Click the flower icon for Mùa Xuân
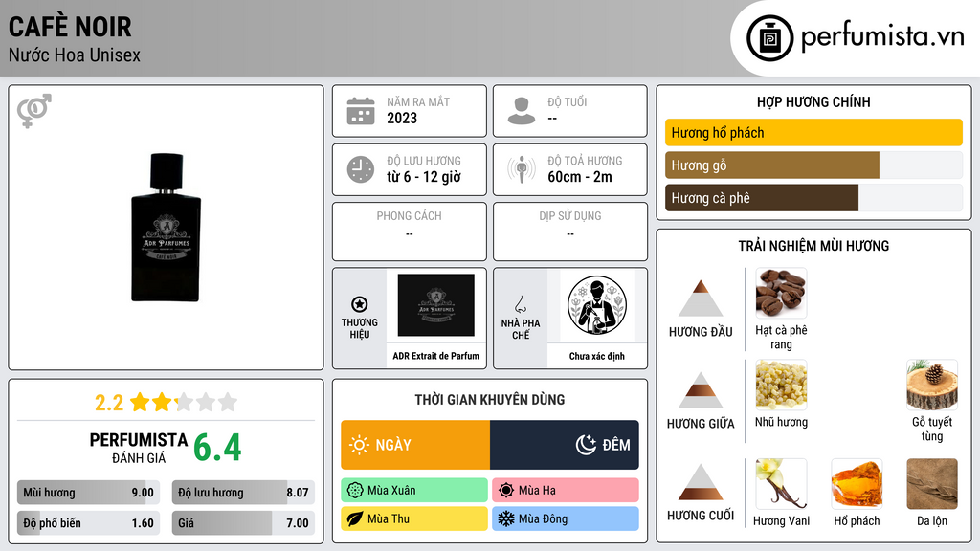Viewport: 980px width, 551px height. click(355, 491)
